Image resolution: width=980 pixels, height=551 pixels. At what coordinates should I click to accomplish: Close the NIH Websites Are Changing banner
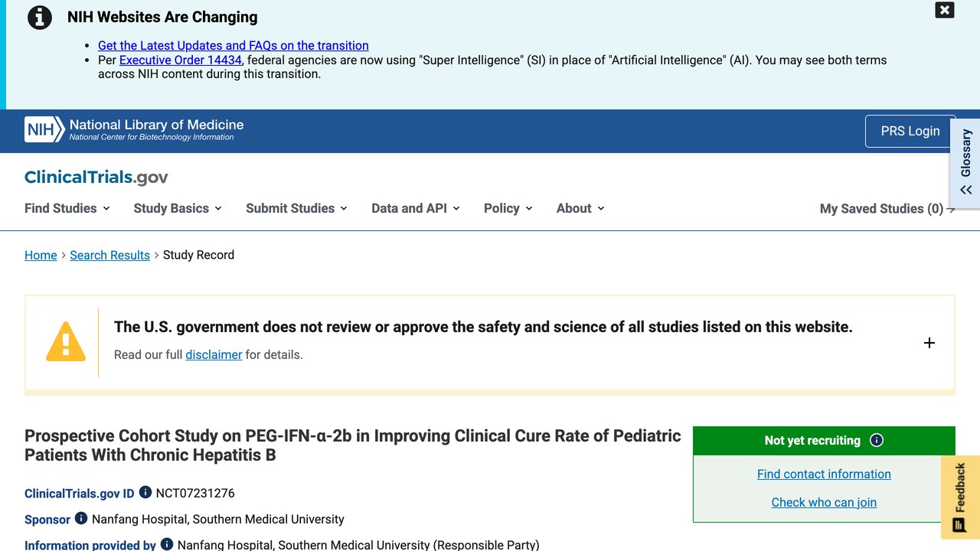coord(945,10)
